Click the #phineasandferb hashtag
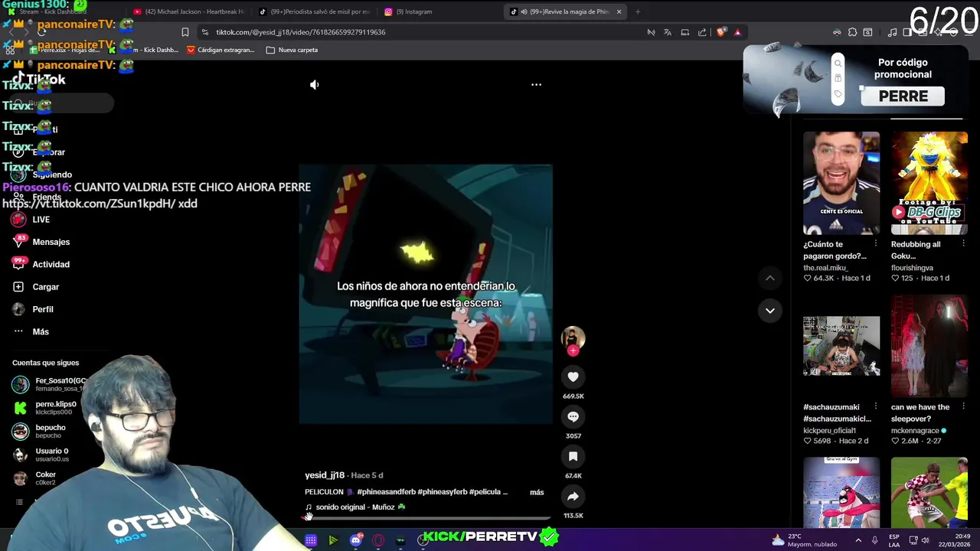Viewport: 980px width, 551px height. 386,492
